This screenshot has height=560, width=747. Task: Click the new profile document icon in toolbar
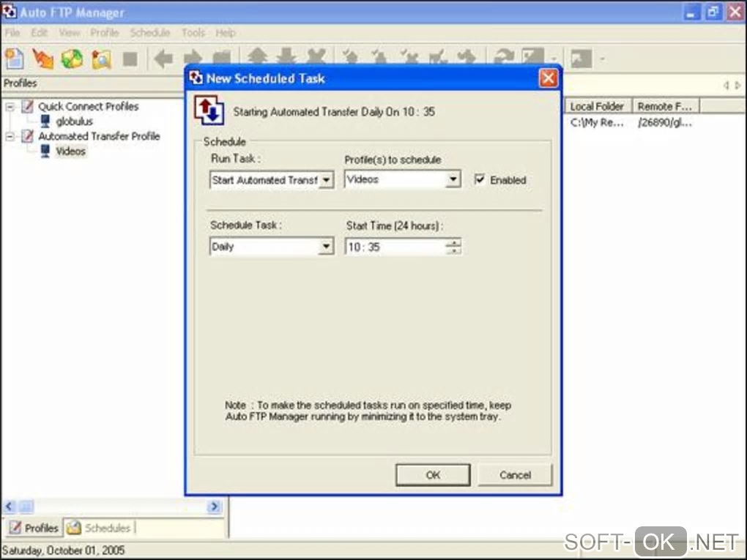pos(15,59)
